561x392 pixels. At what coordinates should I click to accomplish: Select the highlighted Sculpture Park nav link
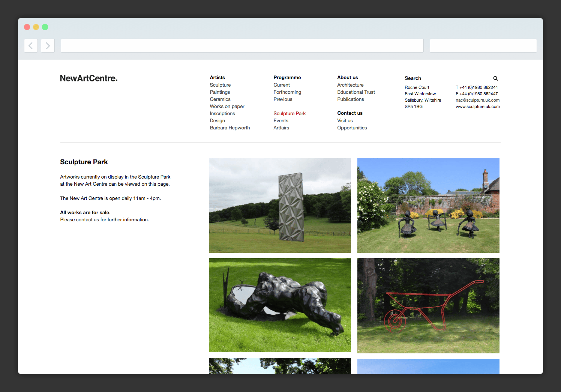point(289,114)
